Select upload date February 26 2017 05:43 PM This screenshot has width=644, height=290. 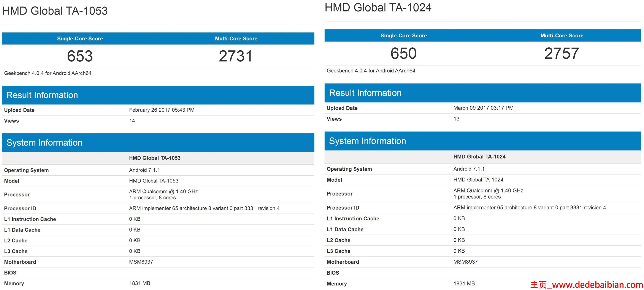[x=162, y=110]
